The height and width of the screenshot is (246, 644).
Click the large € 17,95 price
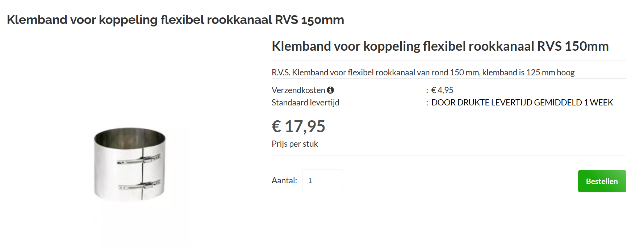[x=298, y=126]
